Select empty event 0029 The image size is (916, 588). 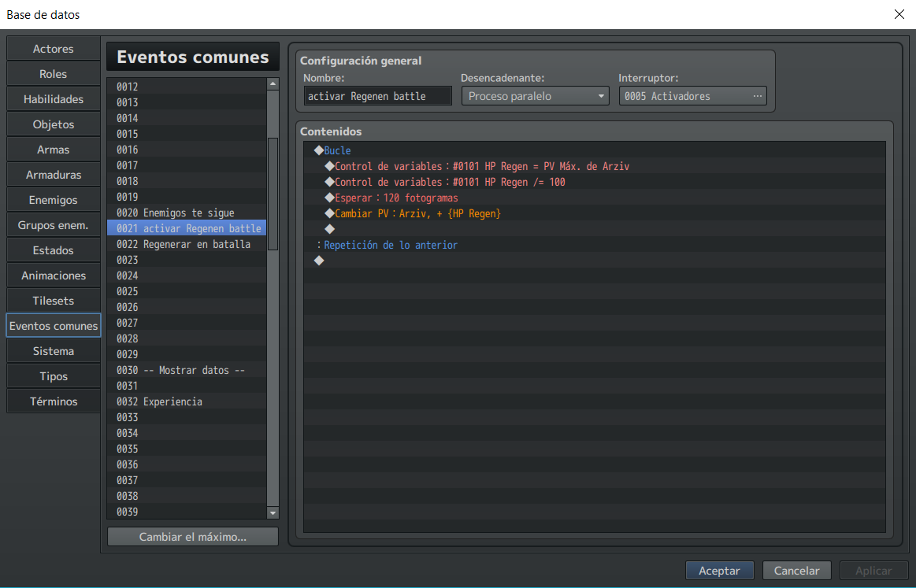(187, 354)
